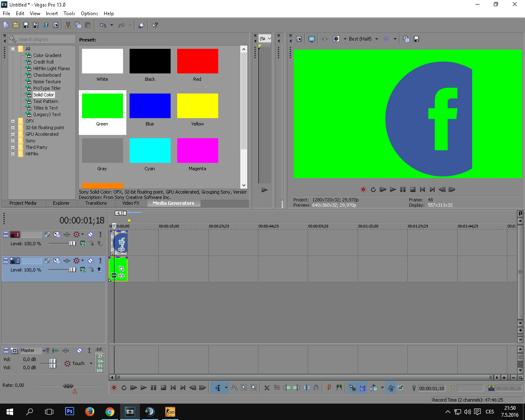Screen dimensions: 525x420
Task: Toggle solo on video track 2
Action: [100, 261]
